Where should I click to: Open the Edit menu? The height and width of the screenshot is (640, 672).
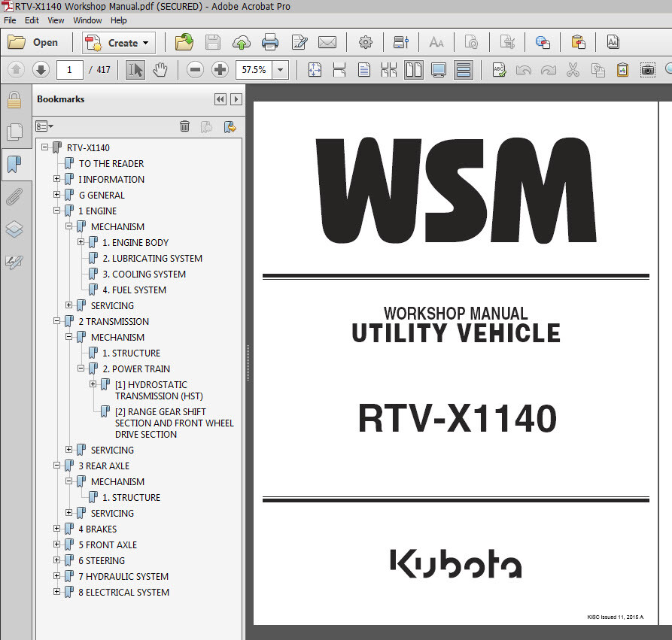pos(32,20)
